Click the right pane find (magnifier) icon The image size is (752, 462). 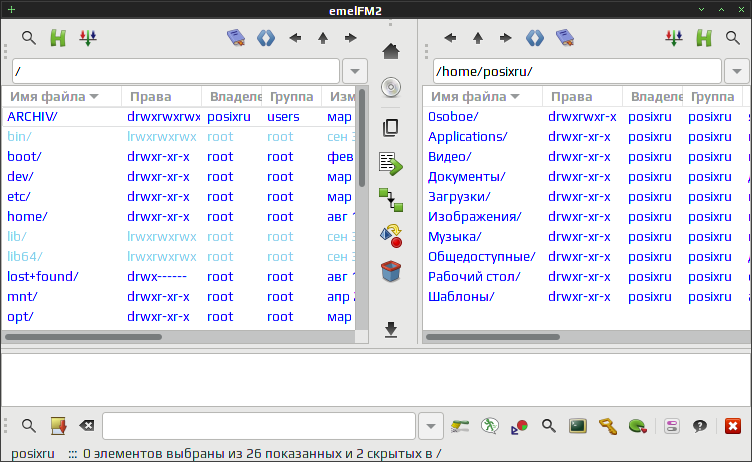pos(733,38)
